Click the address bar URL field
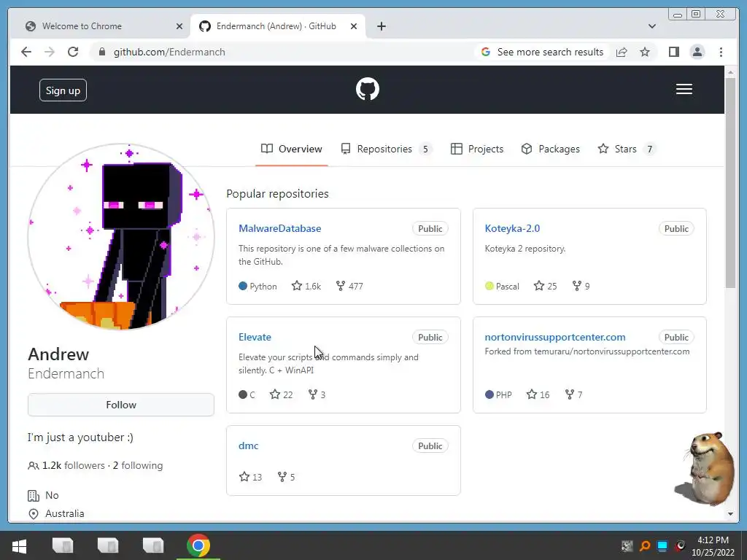This screenshot has height=560, width=747. click(286, 52)
